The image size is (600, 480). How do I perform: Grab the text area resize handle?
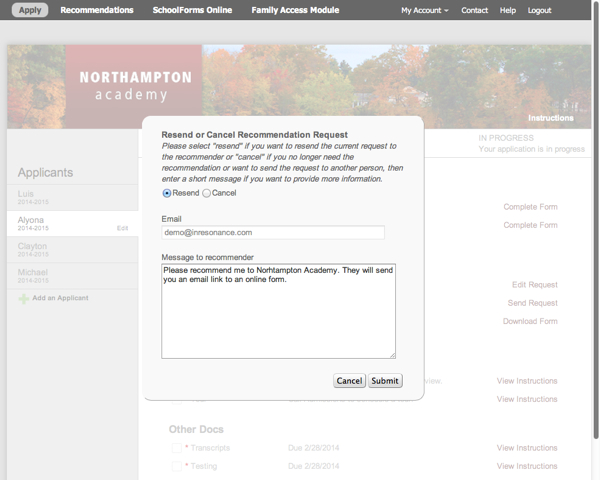coord(392,354)
